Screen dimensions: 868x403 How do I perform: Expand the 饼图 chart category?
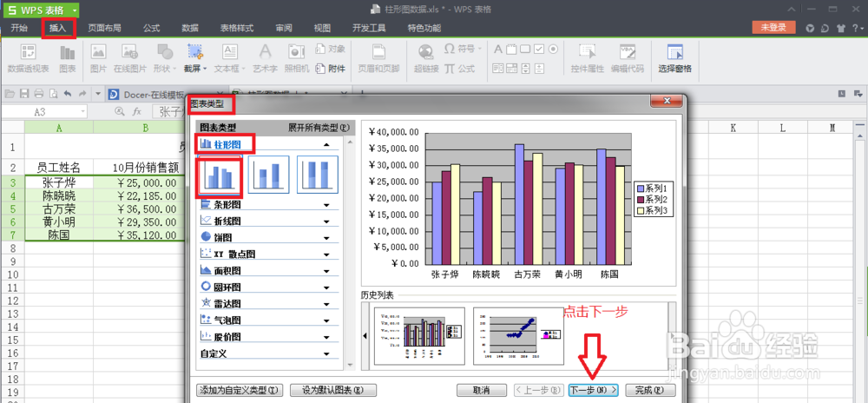tap(326, 238)
